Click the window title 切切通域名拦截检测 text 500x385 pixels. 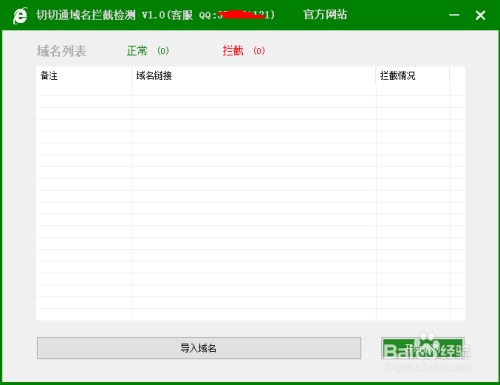point(86,15)
